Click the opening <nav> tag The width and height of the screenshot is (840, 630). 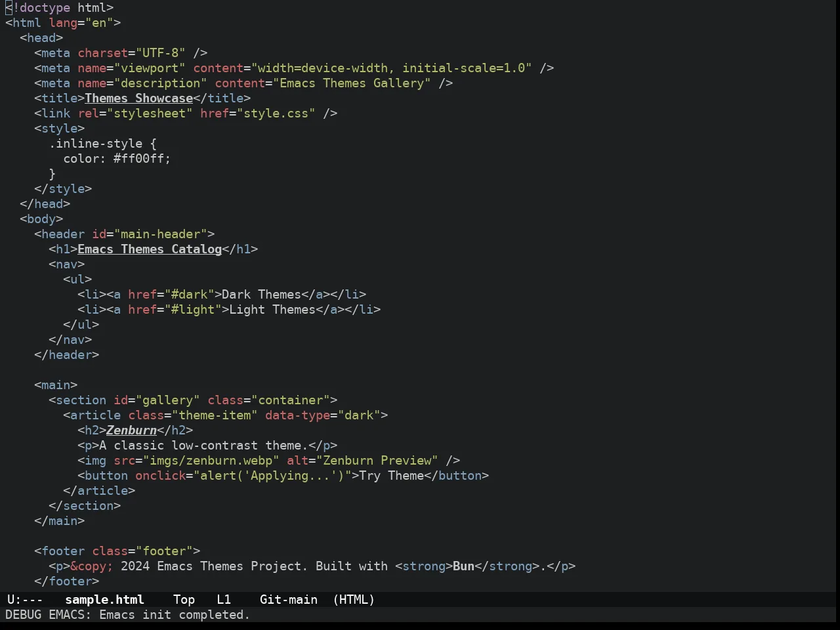coord(67,264)
